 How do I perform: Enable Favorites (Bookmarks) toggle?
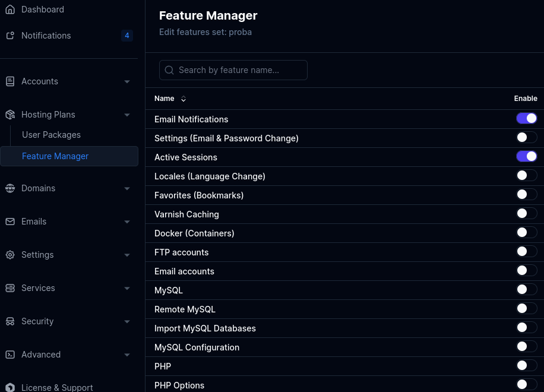[x=526, y=194]
